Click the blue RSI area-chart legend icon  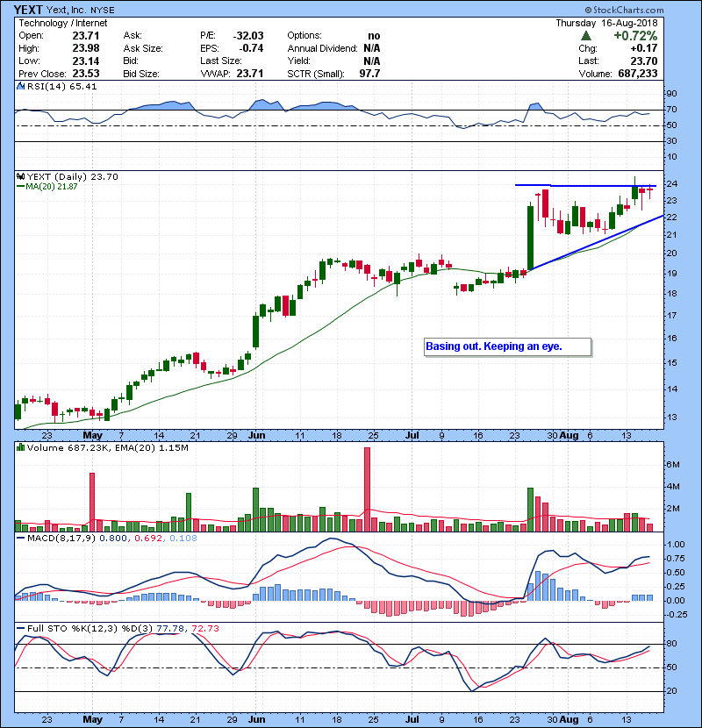tap(20, 86)
